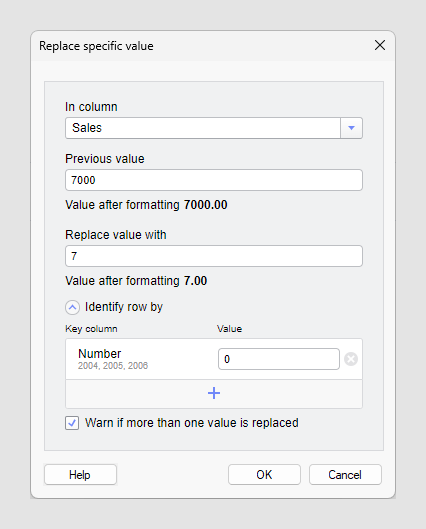This screenshot has width=426, height=529.
Task: Click the Replace value with field
Action: pyautogui.click(x=214, y=256)
